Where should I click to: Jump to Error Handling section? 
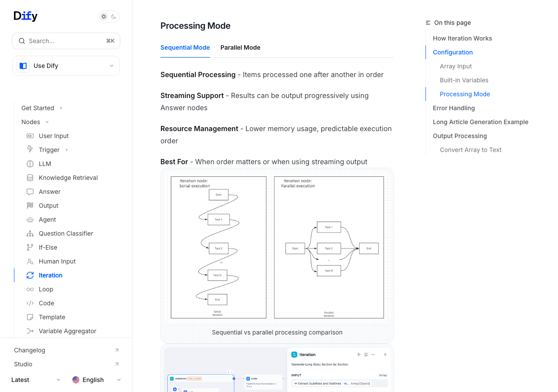(x=453, y=108)
